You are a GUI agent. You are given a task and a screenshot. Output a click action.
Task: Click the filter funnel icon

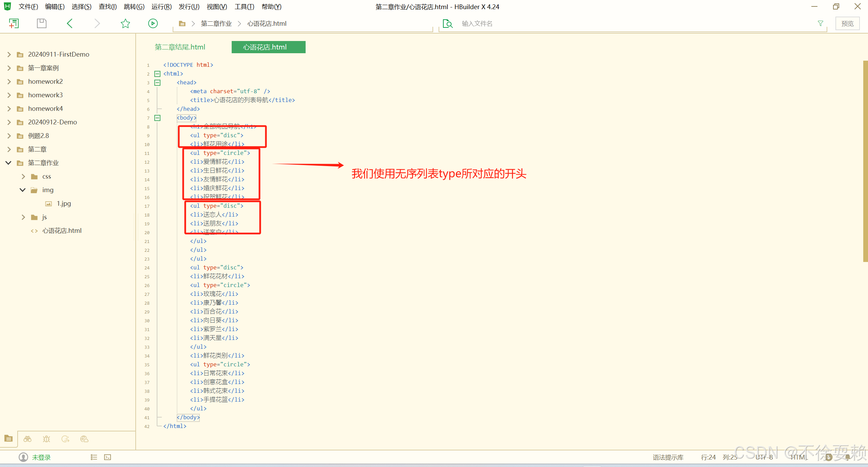click(820, 23)
